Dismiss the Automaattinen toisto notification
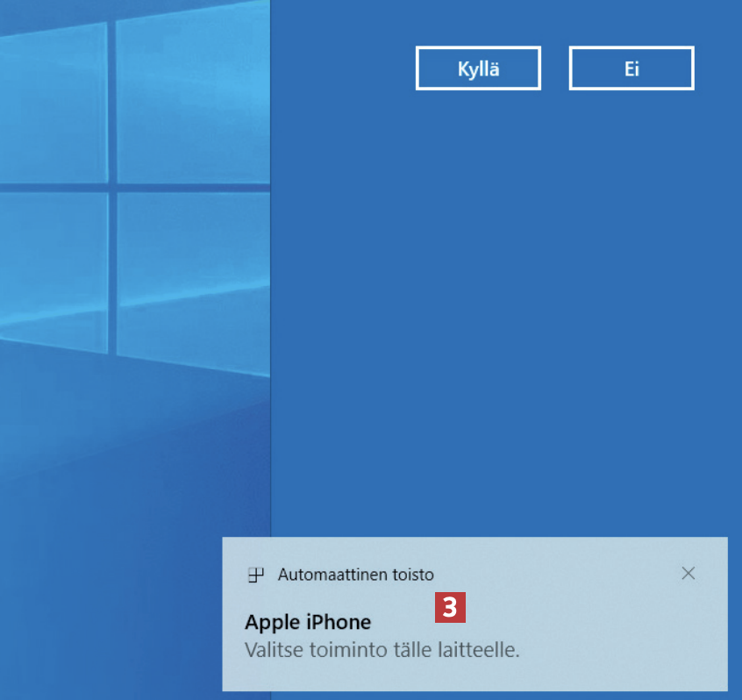Screen dimensions: 742x700 click(688, 574)
